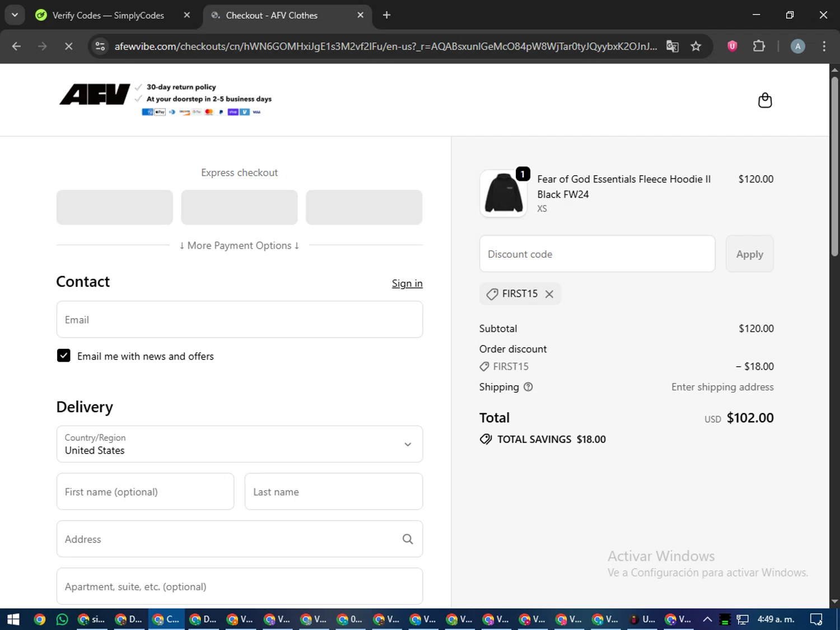Click the AFV store logo
The image size is (840, 630).
[95, 95]
